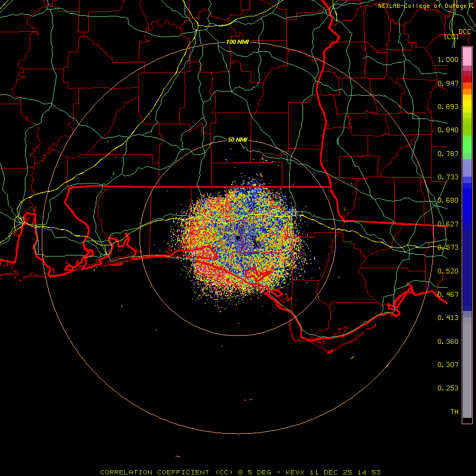Click the 50 NMI range ring label

[x=237, y=140]
